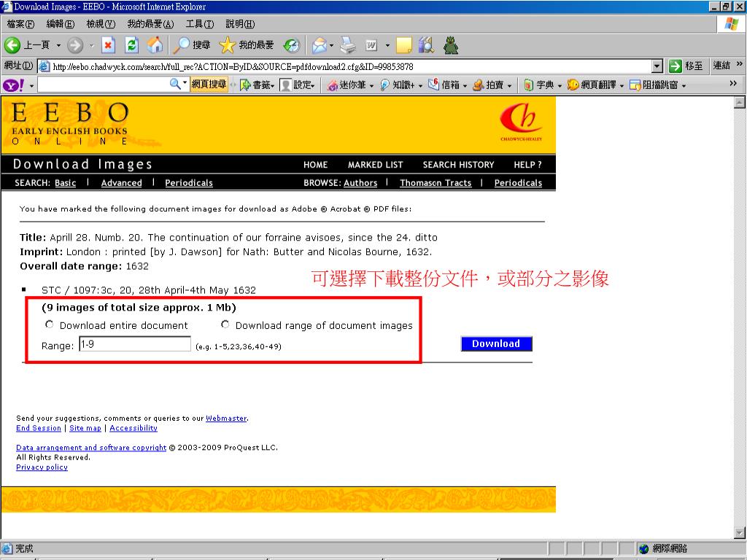Open the 檢視(V) View menu
Image resolution: width=747 pixels, height=560 pixels.
pyautogui.click(x=101, y=24)
